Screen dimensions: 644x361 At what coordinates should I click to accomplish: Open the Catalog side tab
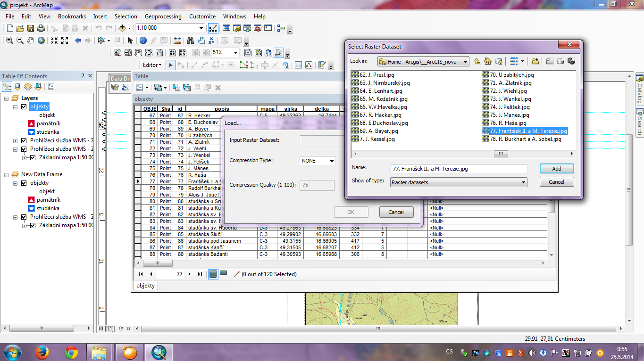tap(640, 90)
